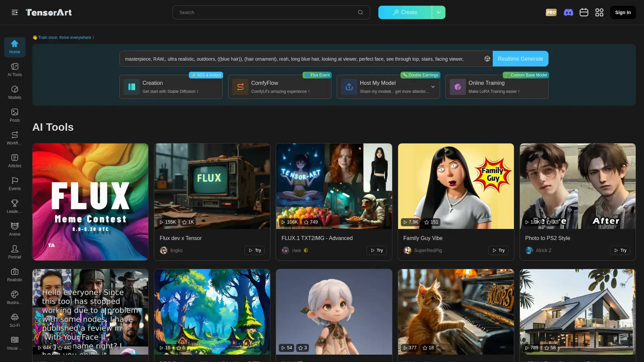Try the Family Guy Vibe tool

pyautogui.click(x=498, y=250)
